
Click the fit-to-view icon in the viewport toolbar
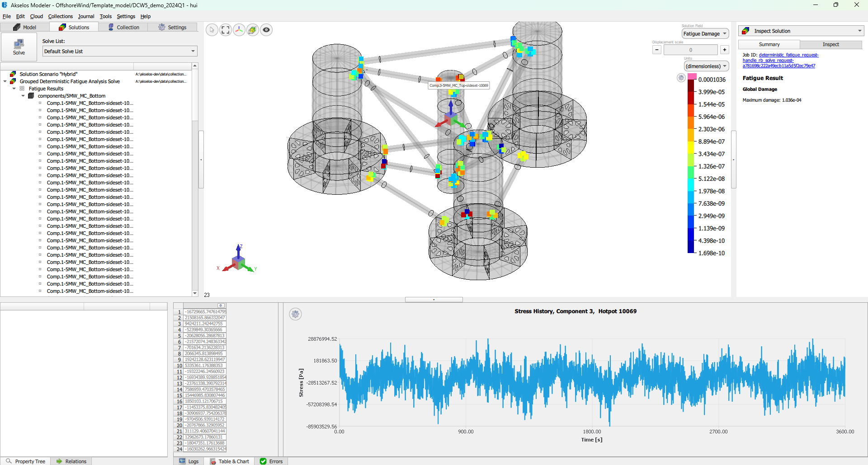point(225,29)
